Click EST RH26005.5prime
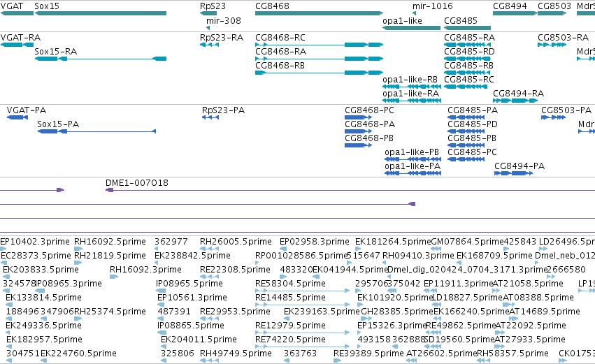Screen dimensions: 595x364 [x=236, y=242]
